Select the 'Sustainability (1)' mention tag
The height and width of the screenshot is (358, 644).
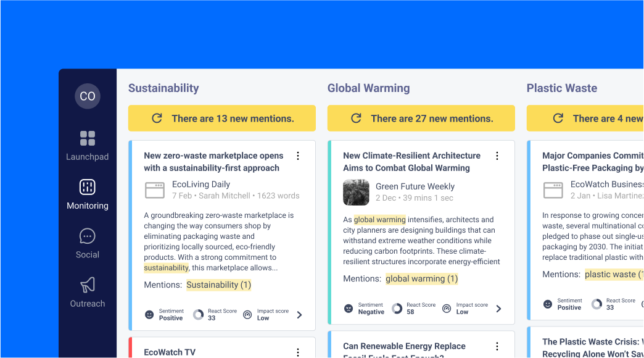[219, 285]
